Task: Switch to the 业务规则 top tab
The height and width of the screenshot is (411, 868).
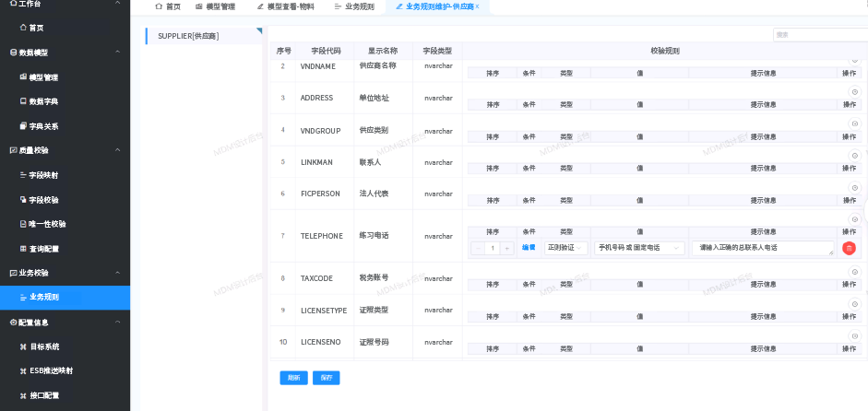Action: click(x=354, y=6)
